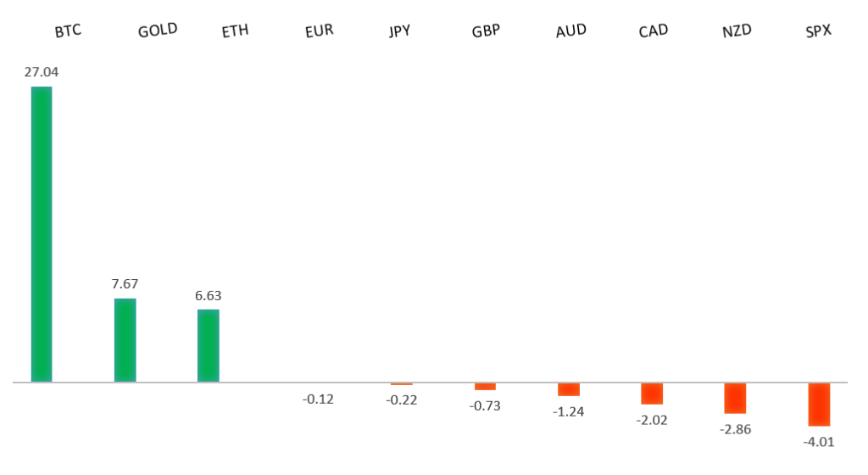
Task: Select the red SPX bar
Action: coord(819,404)
